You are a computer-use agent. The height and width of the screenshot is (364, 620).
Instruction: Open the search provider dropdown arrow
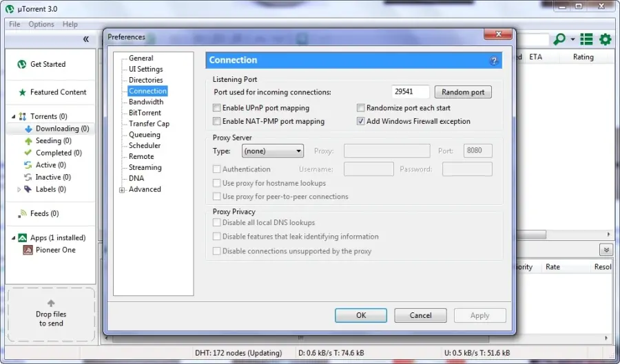tap(572, 39)
